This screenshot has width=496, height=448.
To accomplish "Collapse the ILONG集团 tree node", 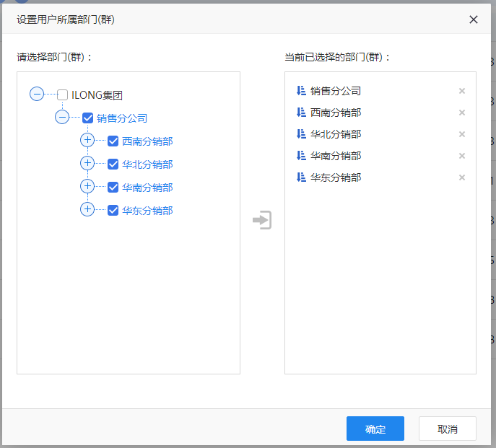I will (37, 94).
